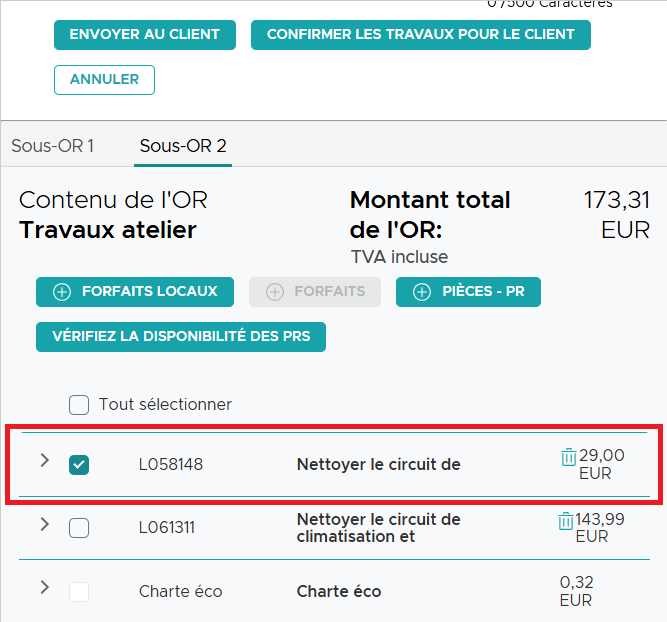Image resolution: width=667 pixels, height=622 pixels.
Task: Switch to the Sous-OR 1 tab
Action: [x=52, y=146]
